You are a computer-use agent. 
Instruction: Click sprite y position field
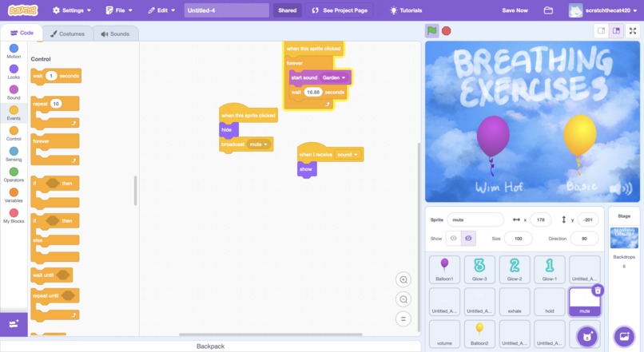tap(588, 220)
